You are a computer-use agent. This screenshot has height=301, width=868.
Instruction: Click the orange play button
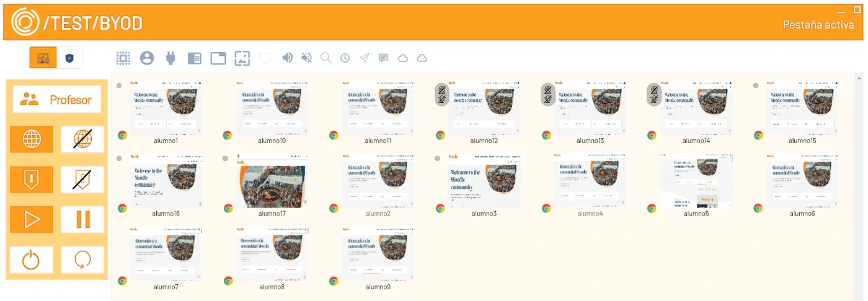click(32, 220)
